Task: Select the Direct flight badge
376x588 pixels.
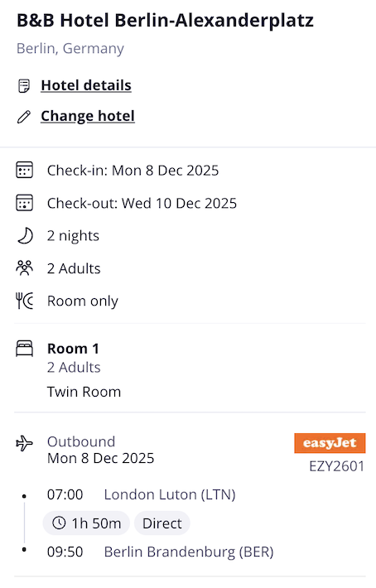Action: (162, 523)
